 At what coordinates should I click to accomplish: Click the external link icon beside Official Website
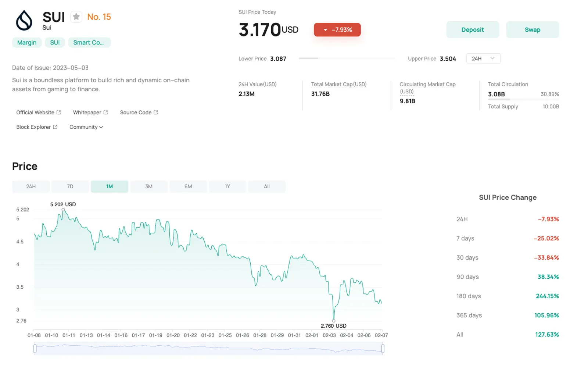59,113
